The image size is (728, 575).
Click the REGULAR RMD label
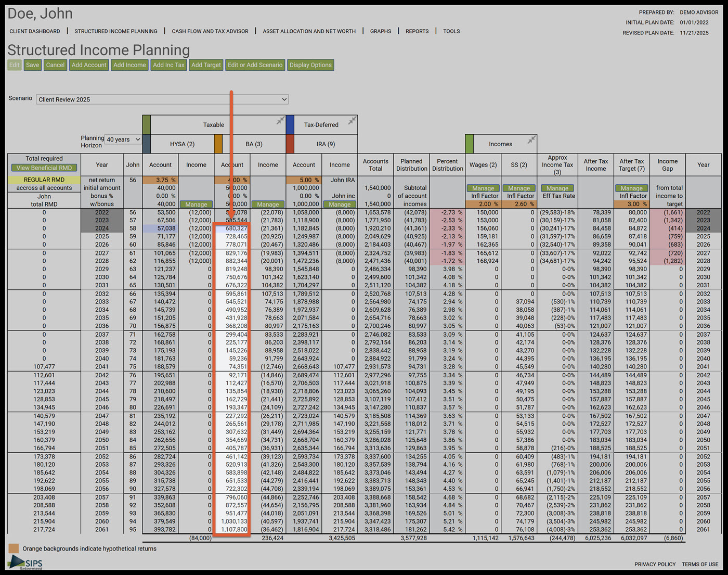(x=44, y=180)
